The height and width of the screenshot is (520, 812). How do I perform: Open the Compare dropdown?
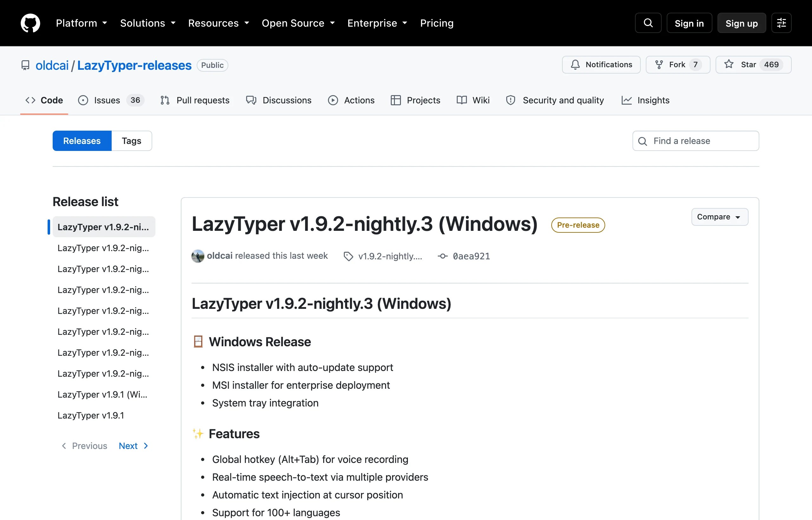tap(720, 217)
